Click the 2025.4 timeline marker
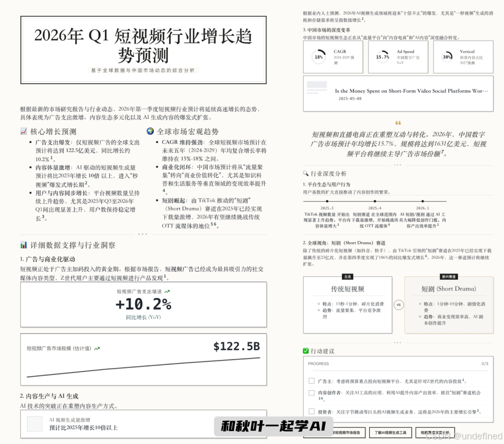 coord(375,201)
